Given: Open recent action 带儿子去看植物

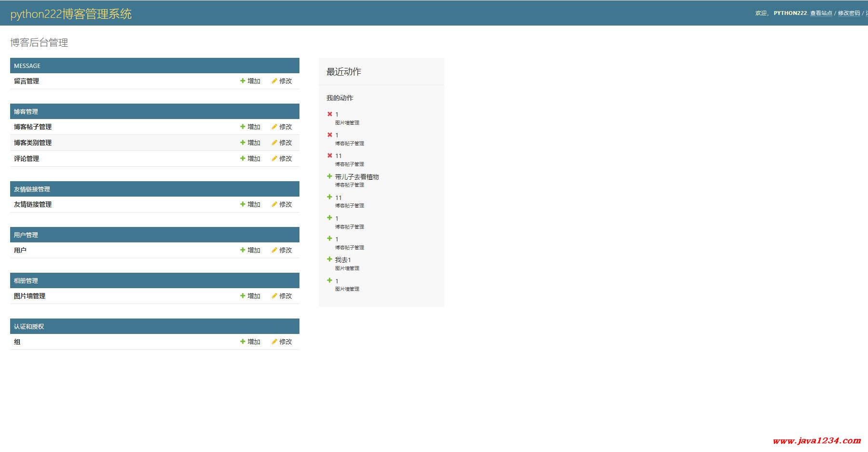Looking at the screenshot, I should pos(357,177).
